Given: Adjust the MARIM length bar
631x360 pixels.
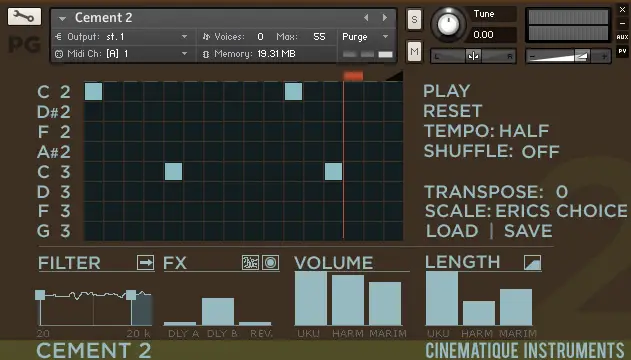Looking at the screenshot, I should point(516,307).
